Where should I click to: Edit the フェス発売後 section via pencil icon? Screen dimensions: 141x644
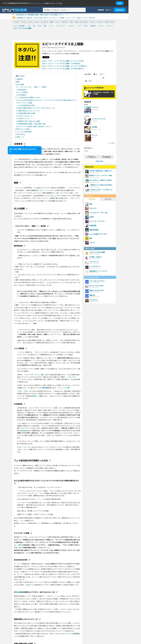26,348
